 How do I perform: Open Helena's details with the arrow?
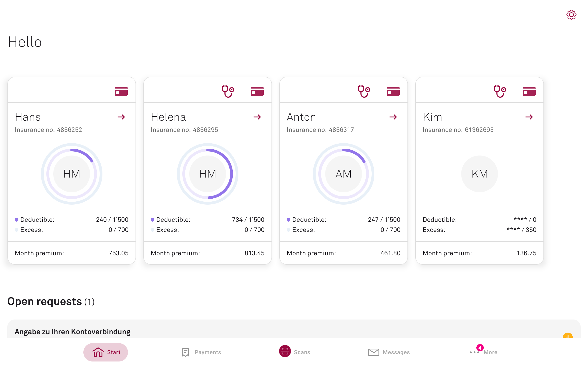coord(257,117)
